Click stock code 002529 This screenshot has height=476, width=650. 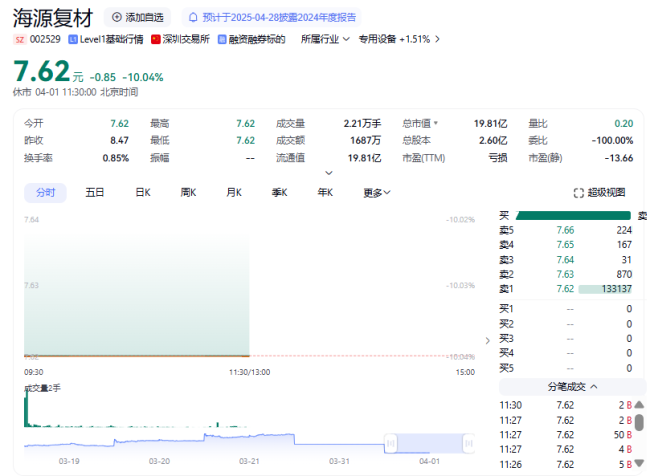[x=45, y=39]
